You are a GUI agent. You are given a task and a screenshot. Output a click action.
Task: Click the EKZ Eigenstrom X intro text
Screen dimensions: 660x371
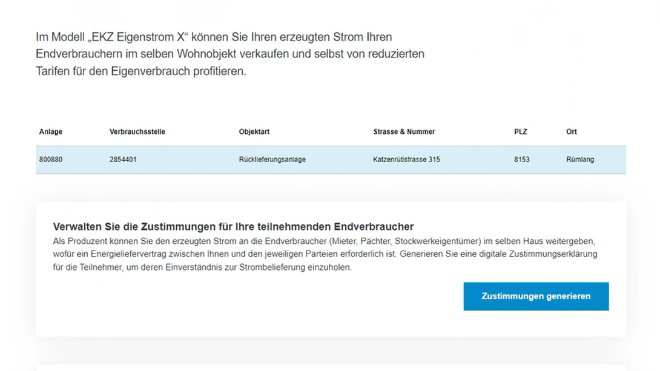[x=230, y=54]
